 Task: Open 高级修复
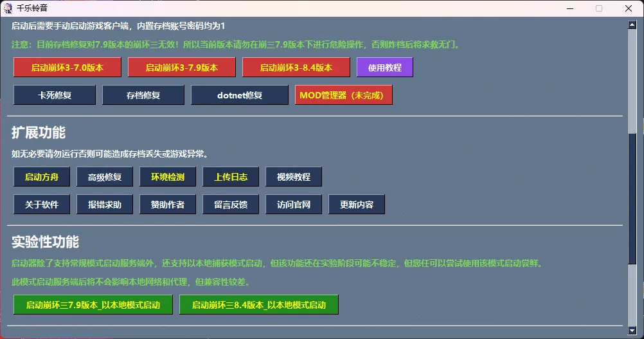click(x=105, y=177)
